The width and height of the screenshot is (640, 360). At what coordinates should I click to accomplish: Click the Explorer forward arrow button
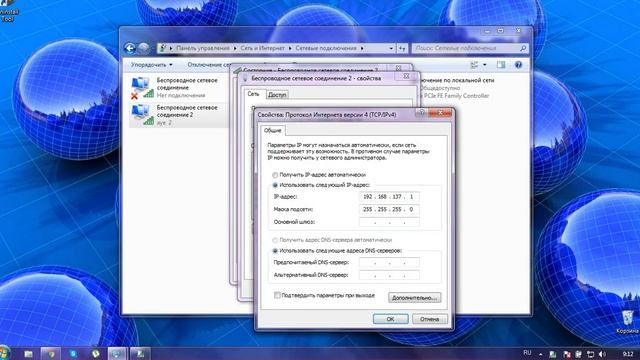click(144, 48)
